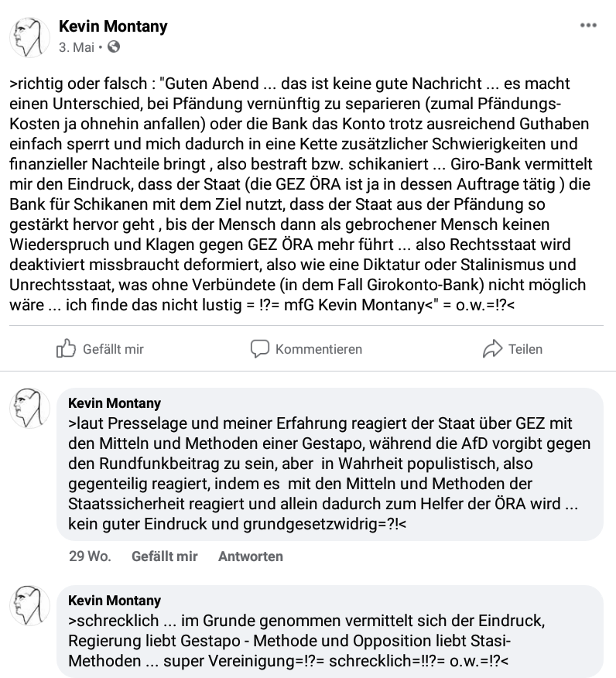Click the thumbs-up icon under the post
Viewport: 616px width, 678px height.
[66, 349]
